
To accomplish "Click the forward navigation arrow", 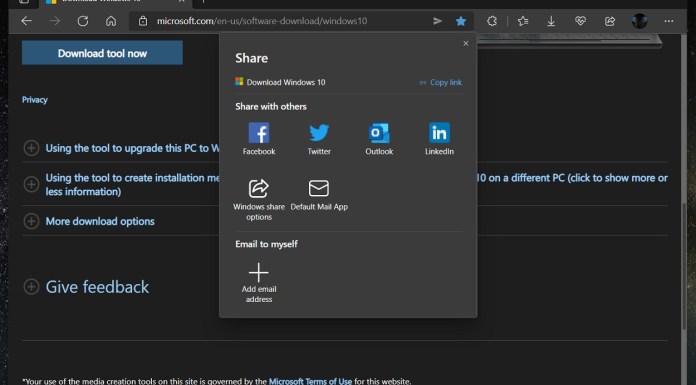I will [x=55, y=21].
